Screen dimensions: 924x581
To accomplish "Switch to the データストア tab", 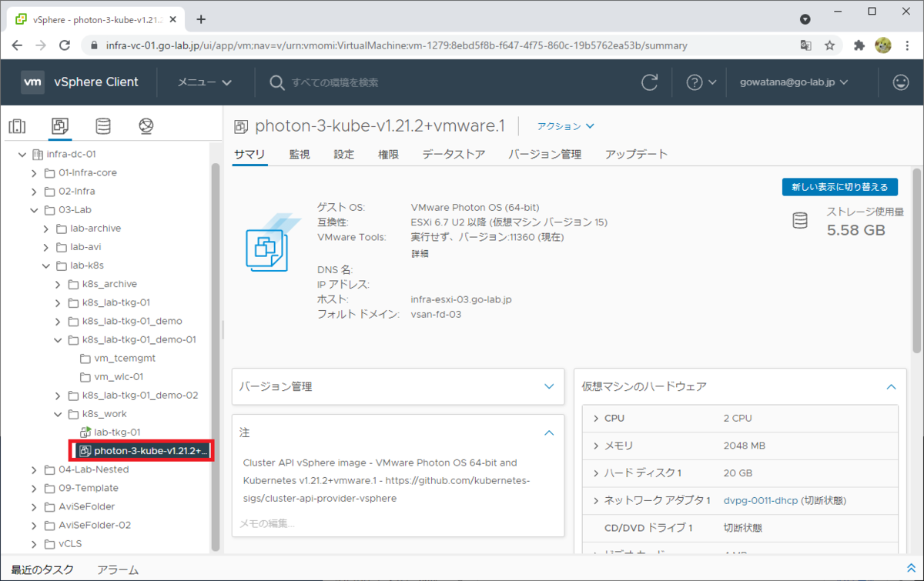I will (454, 154).
